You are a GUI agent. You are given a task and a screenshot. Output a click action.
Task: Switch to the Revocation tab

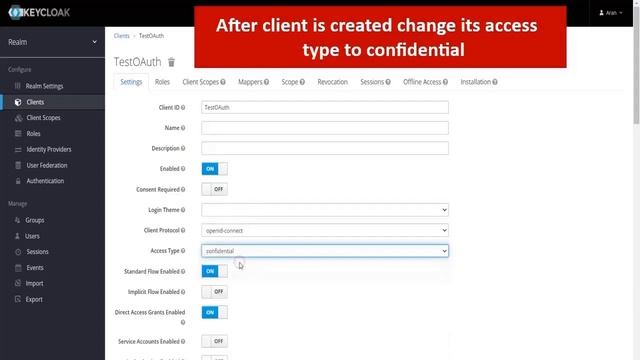click(x=333, y=82)
